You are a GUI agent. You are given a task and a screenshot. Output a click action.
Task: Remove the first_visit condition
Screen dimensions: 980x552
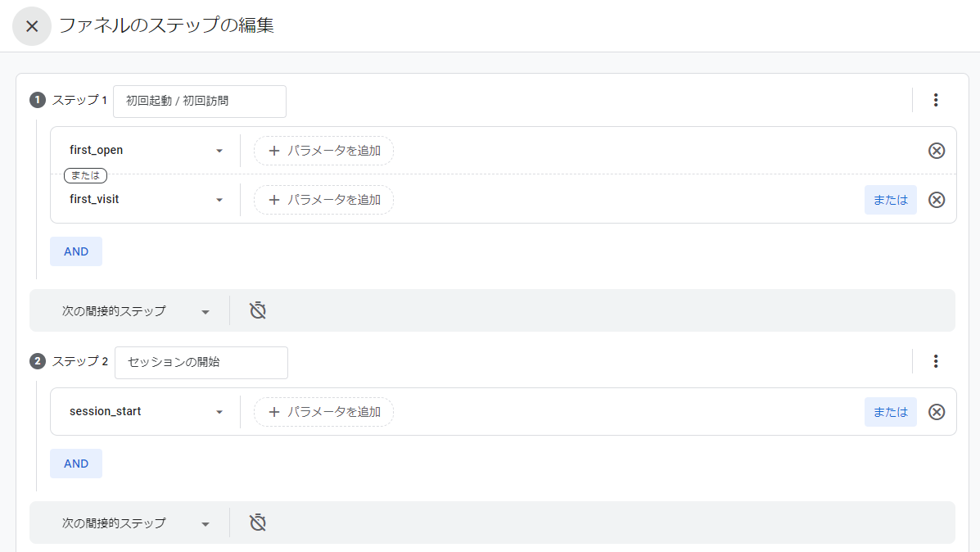937,200
